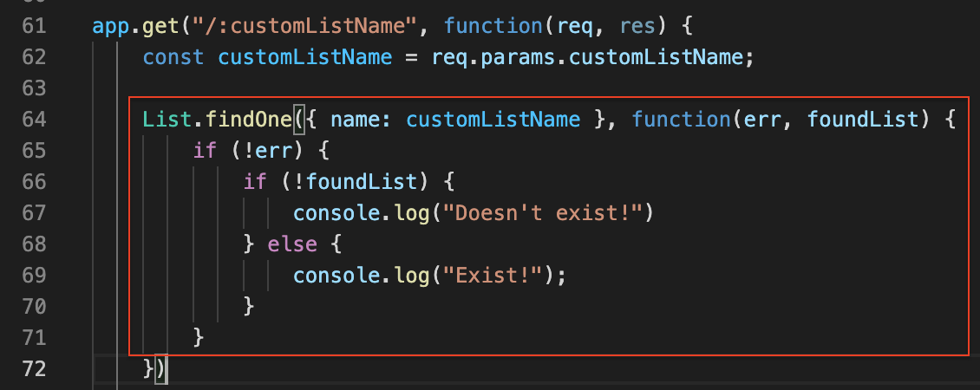Click the 'res' parameter on line 61
980x390 pixels.
click(637, 26)
